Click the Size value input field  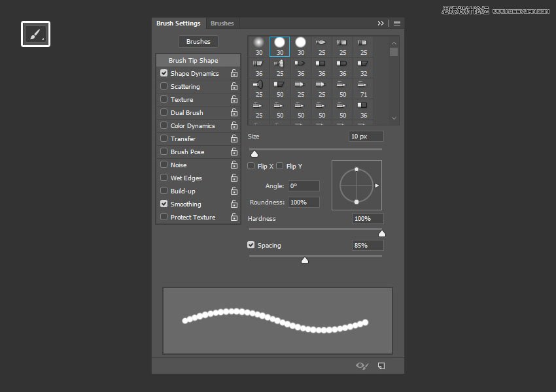365,136
